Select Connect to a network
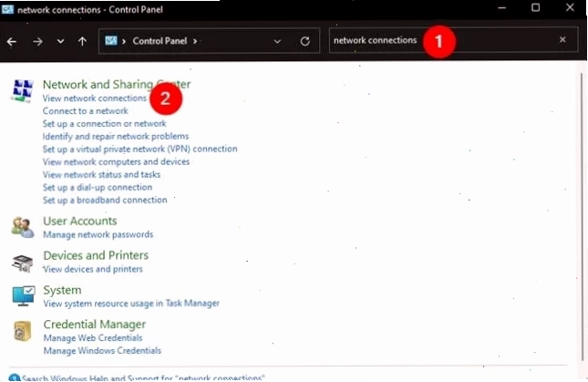The image size is (588, 382). (85, 111)
